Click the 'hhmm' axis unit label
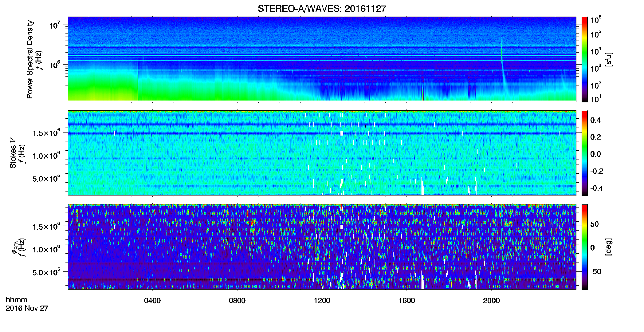644x332 pixels. coord(17,300)
